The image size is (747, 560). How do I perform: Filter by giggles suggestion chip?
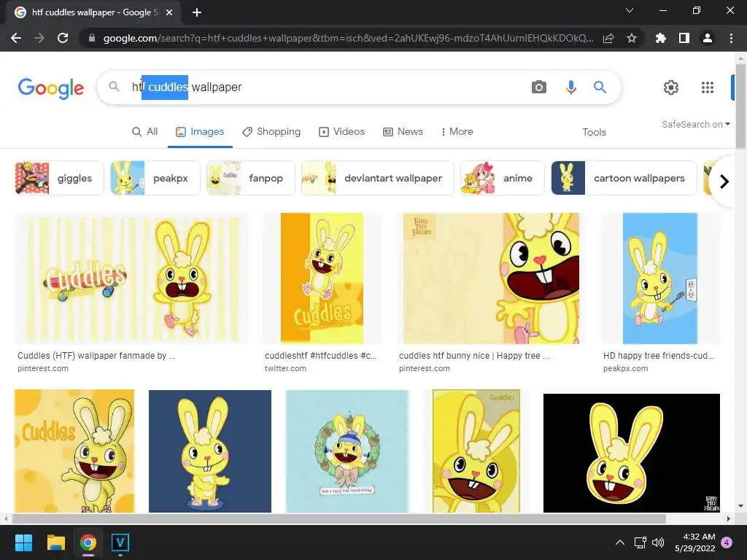[x=59, y=178]
